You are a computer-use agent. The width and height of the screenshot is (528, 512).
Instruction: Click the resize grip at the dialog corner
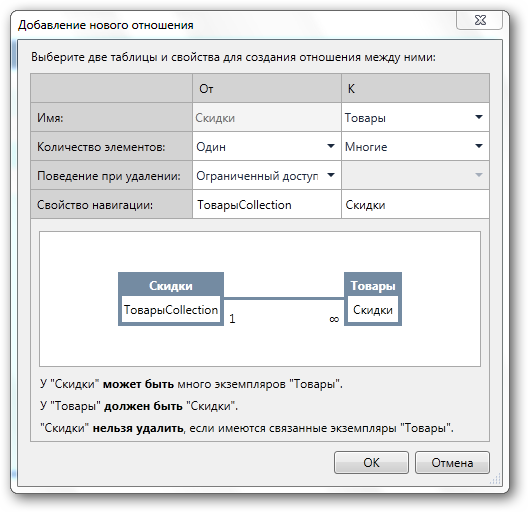(x=496, y=479)
